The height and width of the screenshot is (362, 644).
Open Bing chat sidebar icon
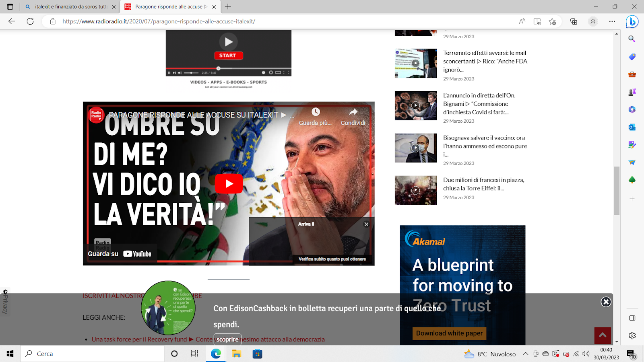[x=632, y=21]
